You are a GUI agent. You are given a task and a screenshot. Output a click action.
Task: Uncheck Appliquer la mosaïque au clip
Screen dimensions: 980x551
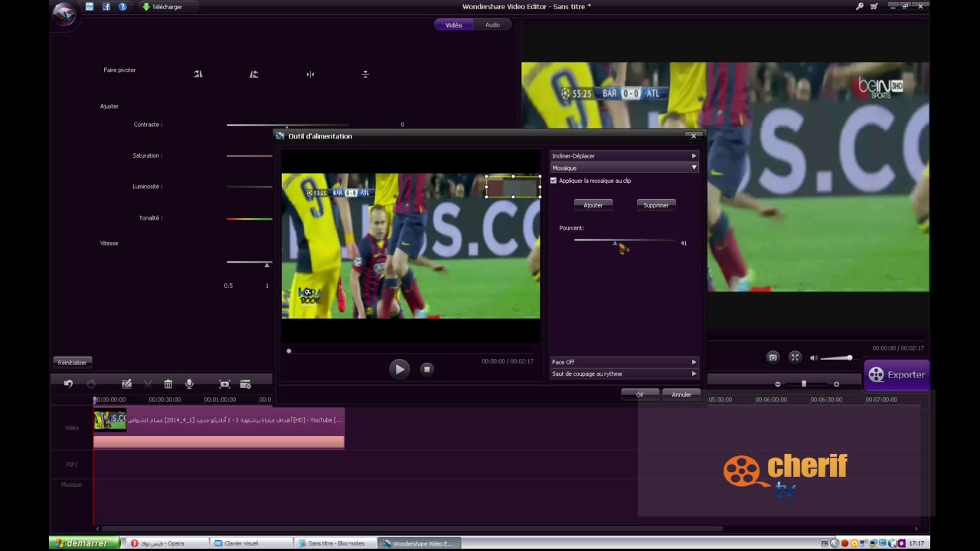click(554, 181)
